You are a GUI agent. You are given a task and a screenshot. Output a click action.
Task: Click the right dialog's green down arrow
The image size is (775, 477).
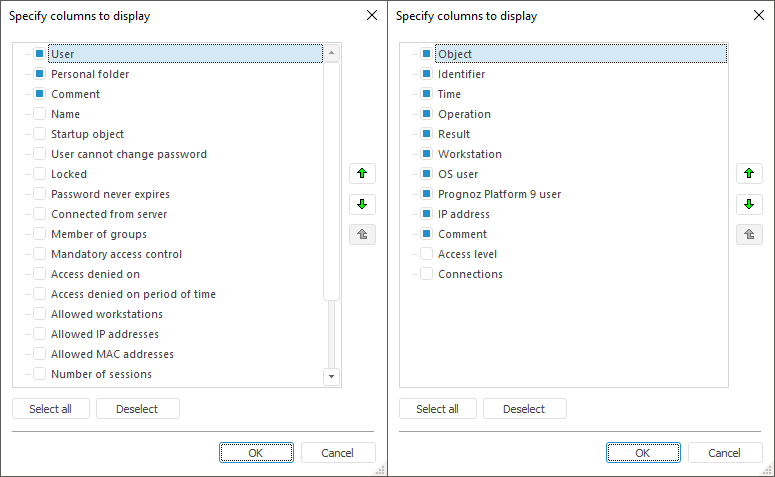click(x=749, y=205)
